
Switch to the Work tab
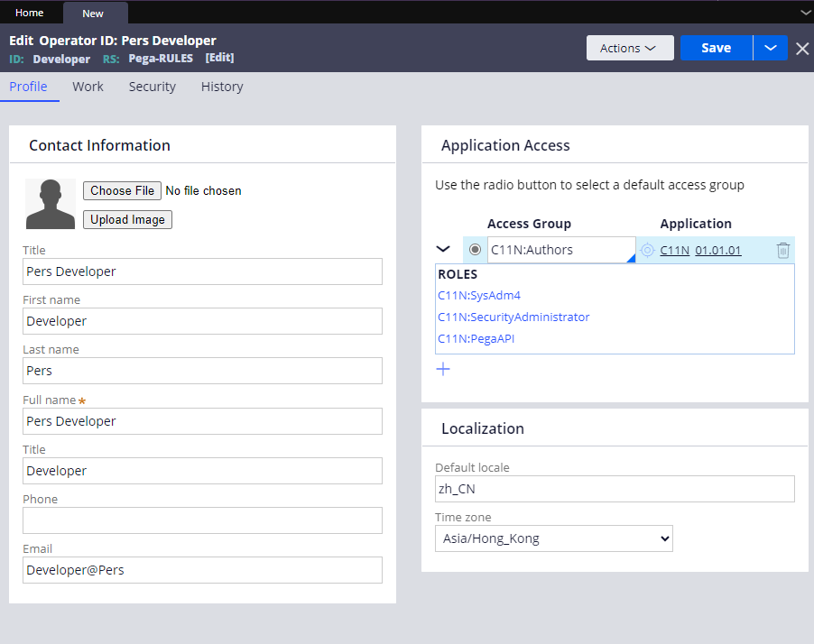tap(88, 87)
